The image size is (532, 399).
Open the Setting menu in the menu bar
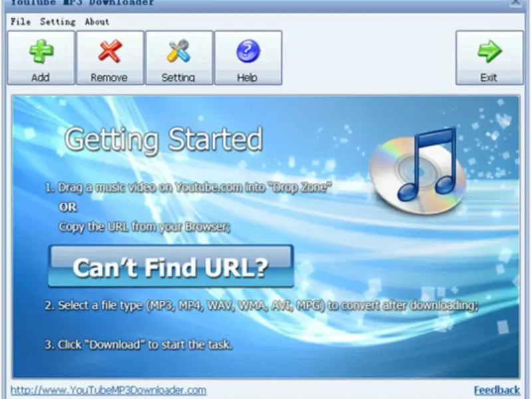tap(58, 22)
